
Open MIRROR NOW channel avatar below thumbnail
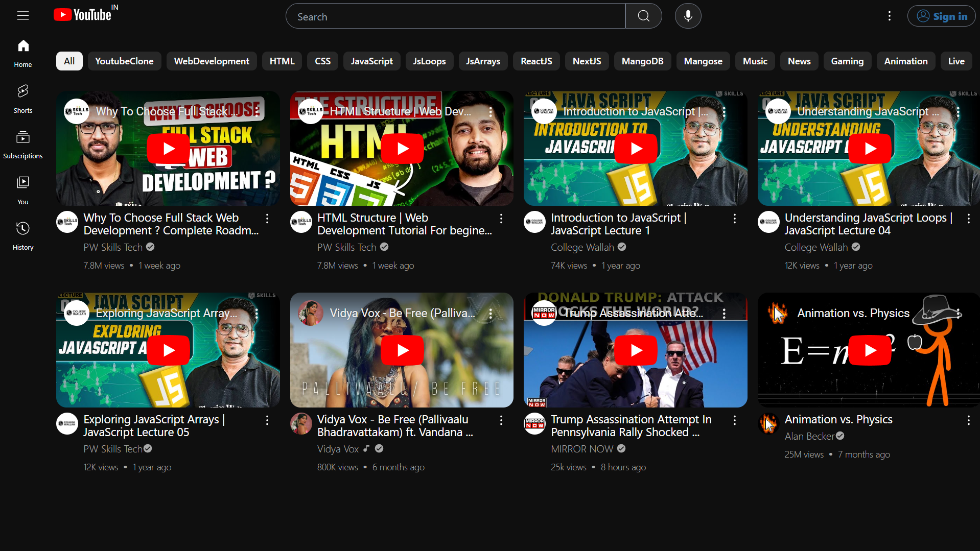535,424
